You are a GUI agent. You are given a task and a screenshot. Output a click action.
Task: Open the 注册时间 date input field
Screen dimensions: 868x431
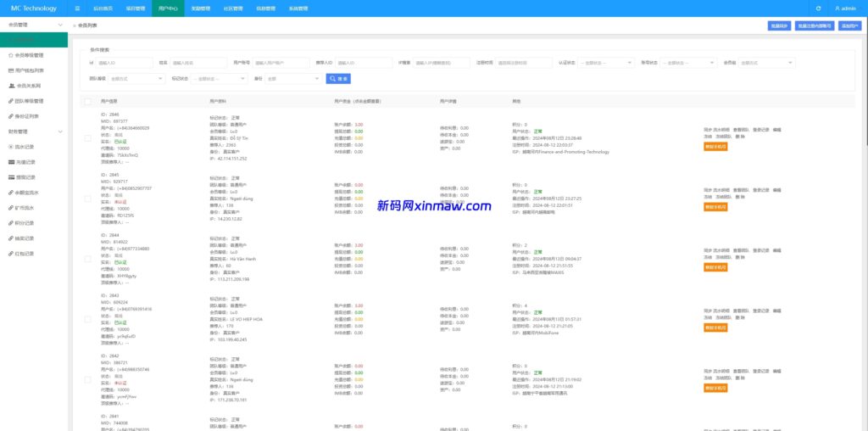tap(524, 63)
